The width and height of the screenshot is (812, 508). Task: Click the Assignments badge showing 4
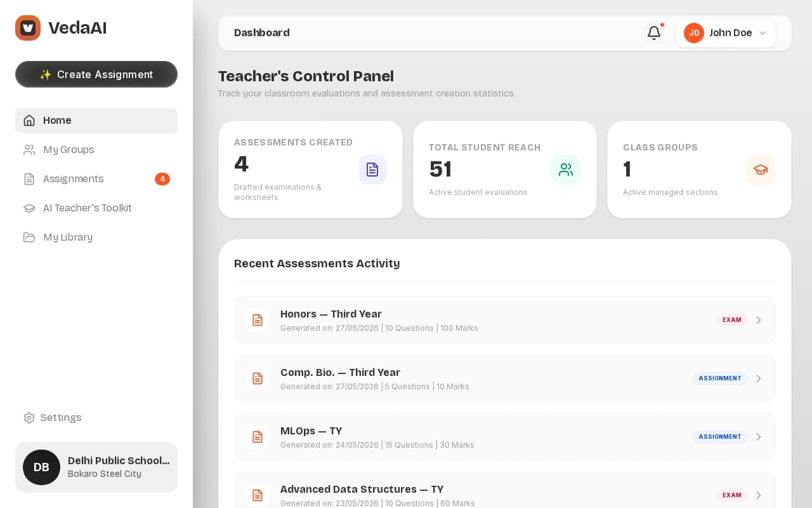162,179
